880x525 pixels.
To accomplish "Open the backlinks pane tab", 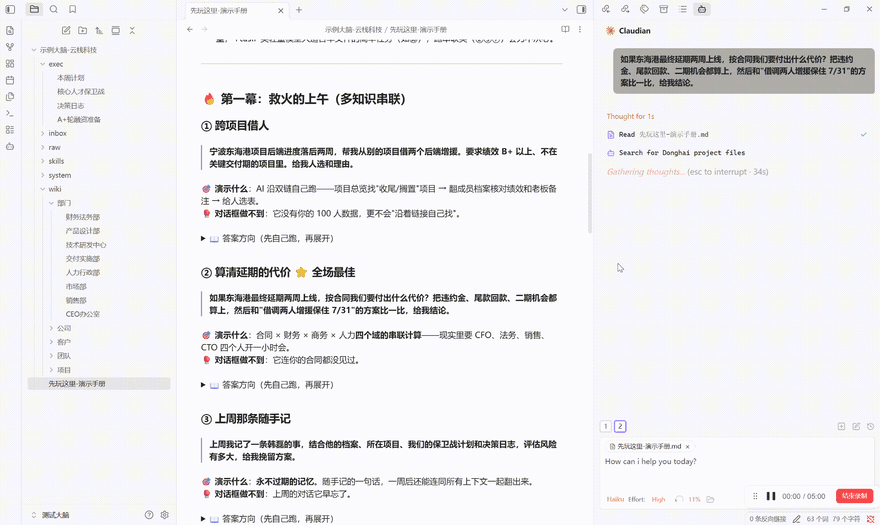I will [606, 10].
